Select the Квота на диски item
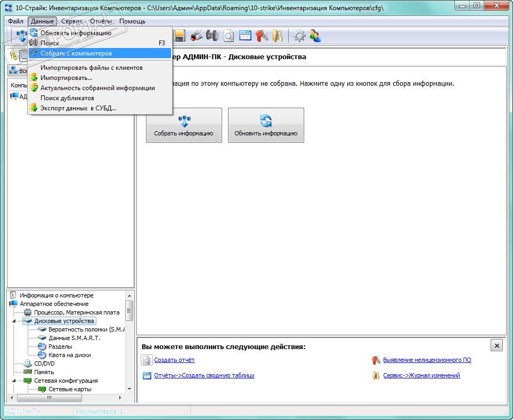The image size is (513, 420). click(70, 355)
